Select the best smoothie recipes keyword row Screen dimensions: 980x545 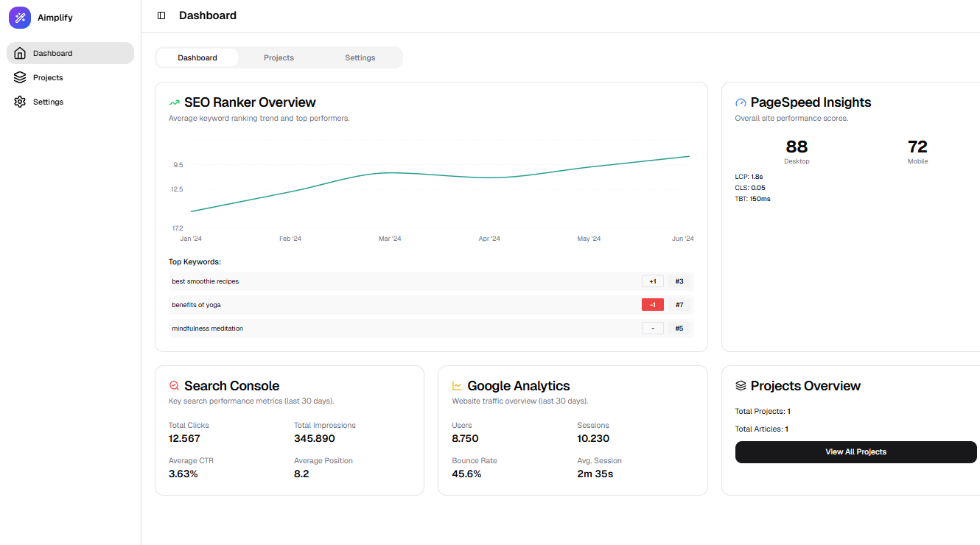[x=206, y=281]
